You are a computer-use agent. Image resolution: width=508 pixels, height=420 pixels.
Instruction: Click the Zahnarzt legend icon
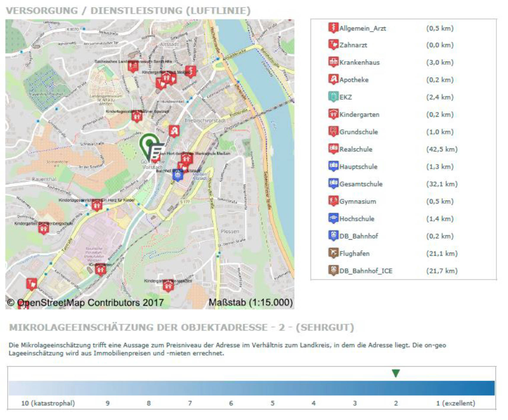pos(333,45)
